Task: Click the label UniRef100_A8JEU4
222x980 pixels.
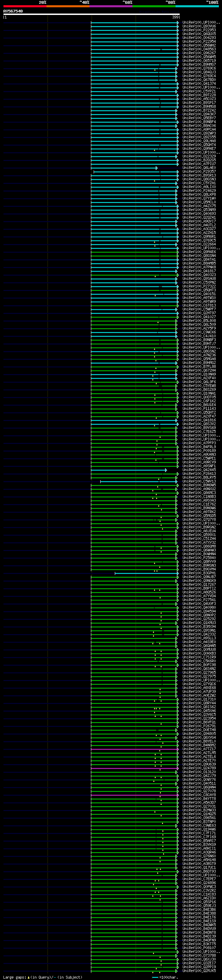Action: point(199,531)
